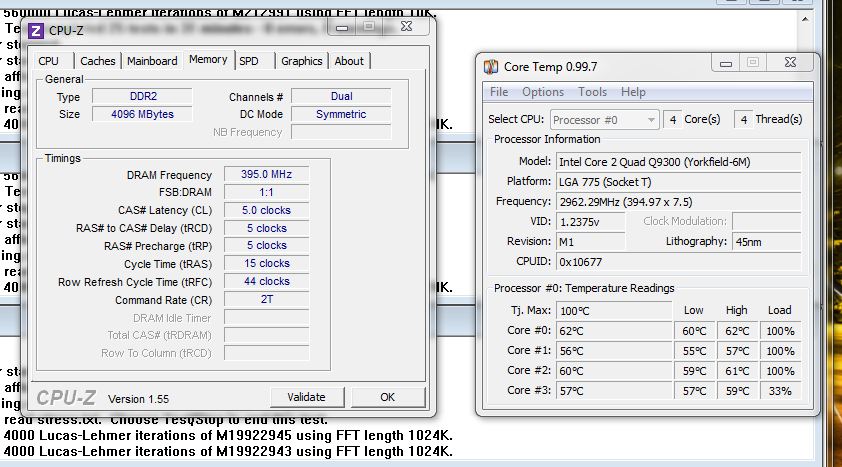Click the tRCD 5 clocks value
This screenshot has height=467, width=842.
coord(266,228)
